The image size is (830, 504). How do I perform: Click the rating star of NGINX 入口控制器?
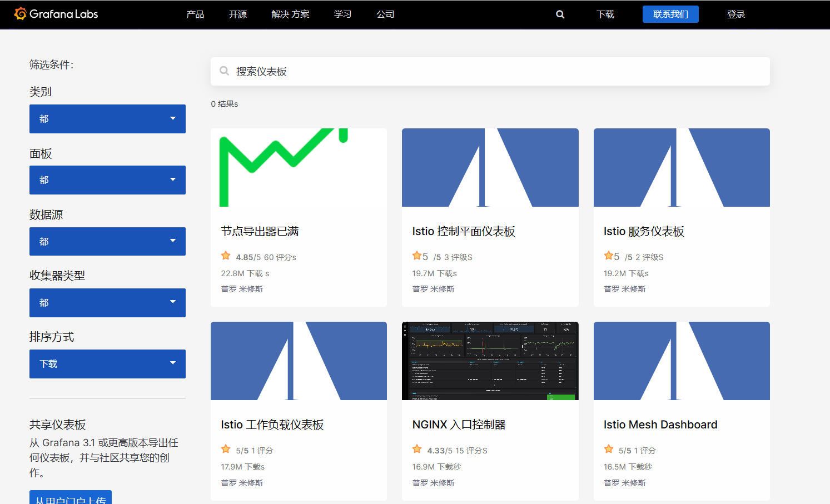coord(417,449)
